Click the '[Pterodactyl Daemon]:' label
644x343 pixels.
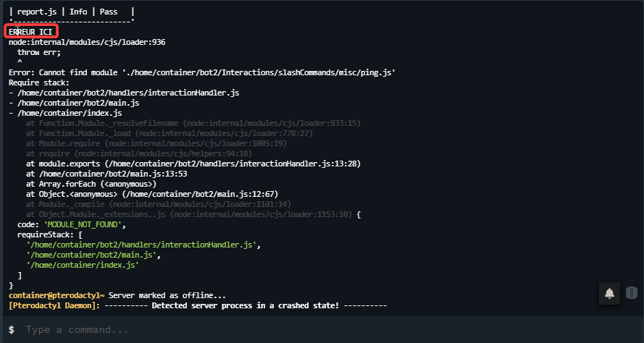pyautogui.click(x=54, y=305)
